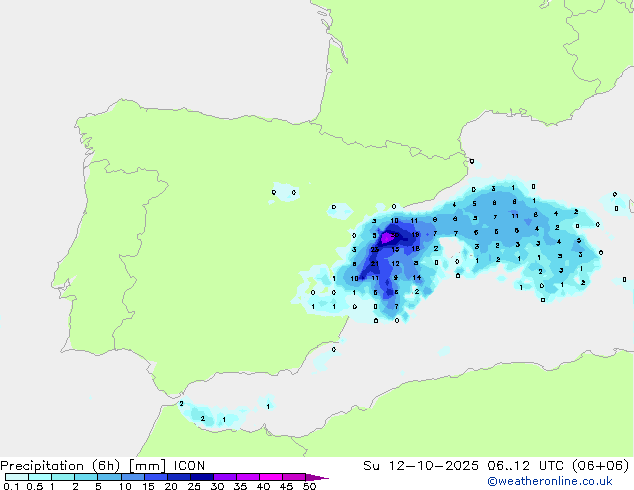Screen dimensions: 634x490
Task: Click the 0.5 to 1 mm legend swatch
Action: [40, 477]
